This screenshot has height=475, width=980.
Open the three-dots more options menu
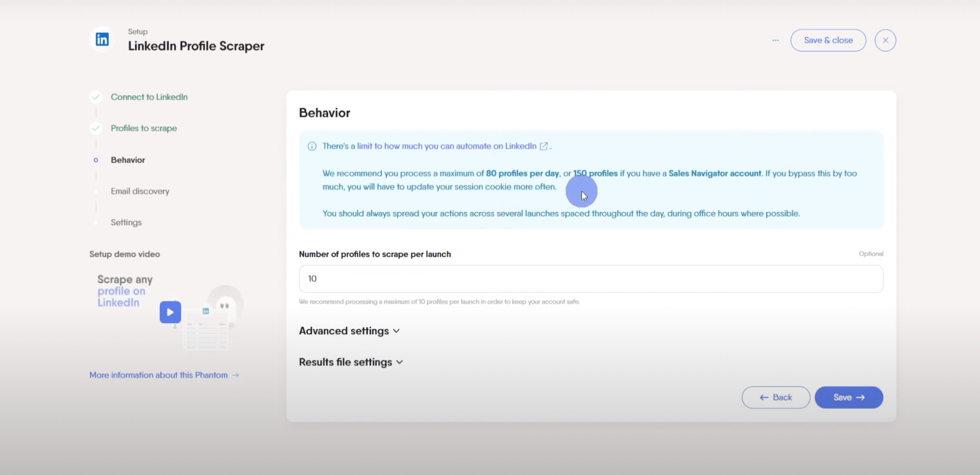pyautogui.click(x=775, y=40)
